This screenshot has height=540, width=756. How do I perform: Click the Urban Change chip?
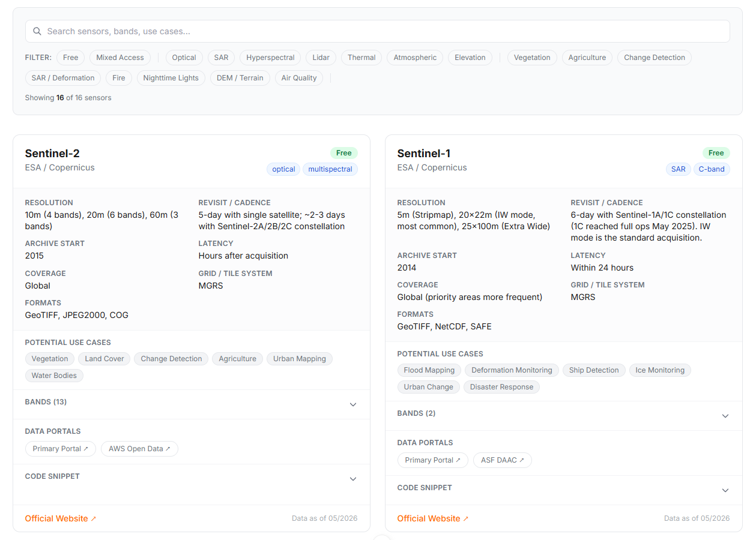point(429,387)
